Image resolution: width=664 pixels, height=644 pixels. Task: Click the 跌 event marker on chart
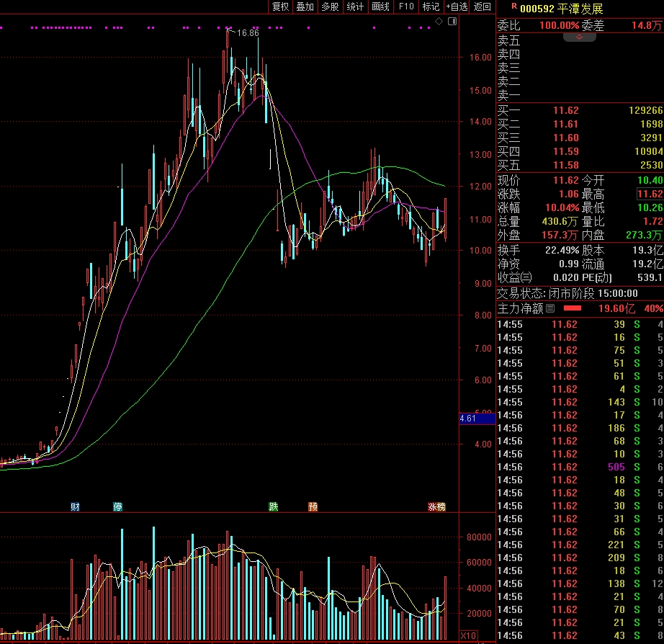(274, 506)
